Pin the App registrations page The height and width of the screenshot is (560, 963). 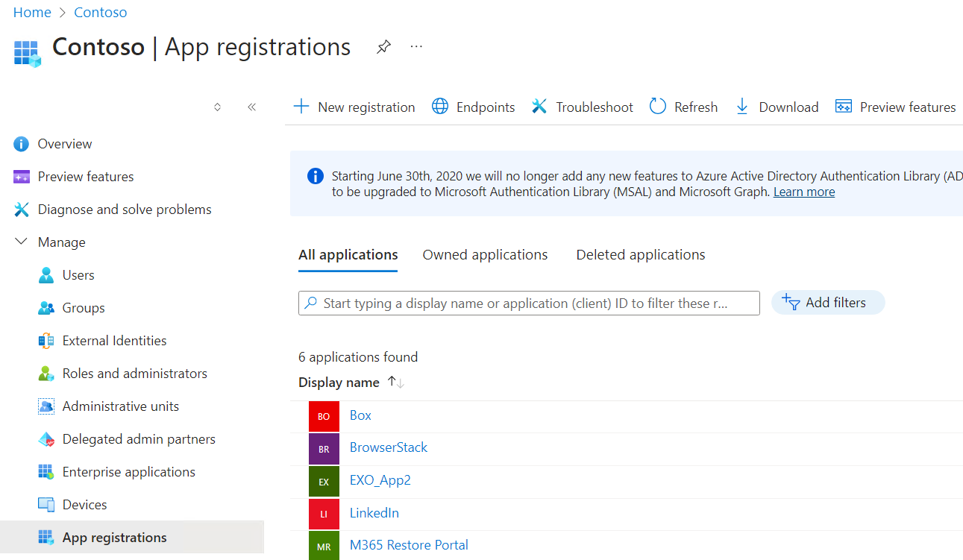pos(383,47)
